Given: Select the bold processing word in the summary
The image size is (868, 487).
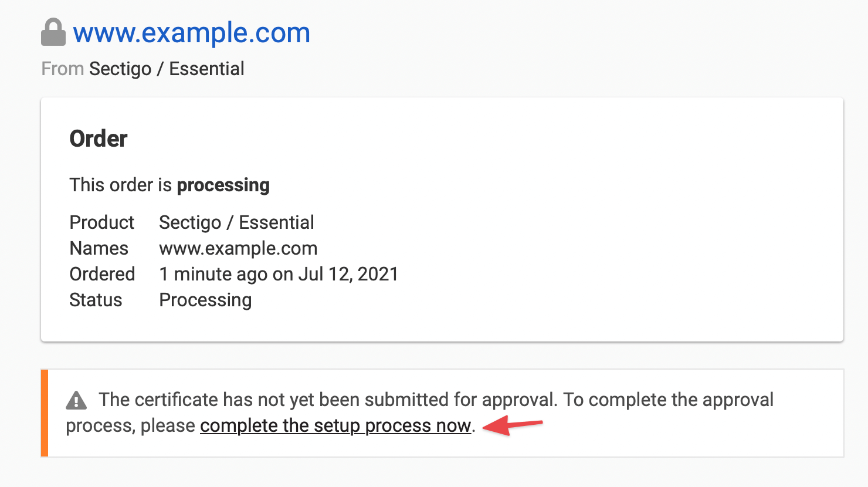Looking at the screenshot, I should pos(223,185).
